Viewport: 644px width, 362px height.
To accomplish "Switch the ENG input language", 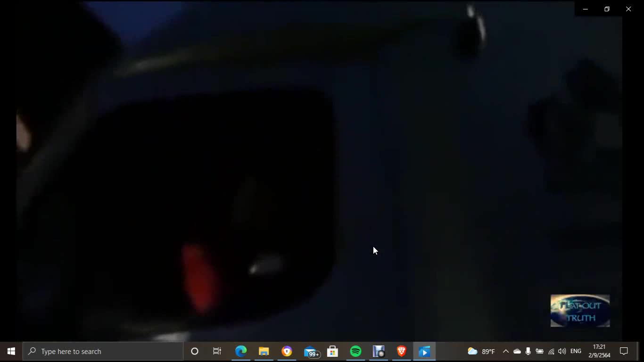I will [x=576, y=351].
